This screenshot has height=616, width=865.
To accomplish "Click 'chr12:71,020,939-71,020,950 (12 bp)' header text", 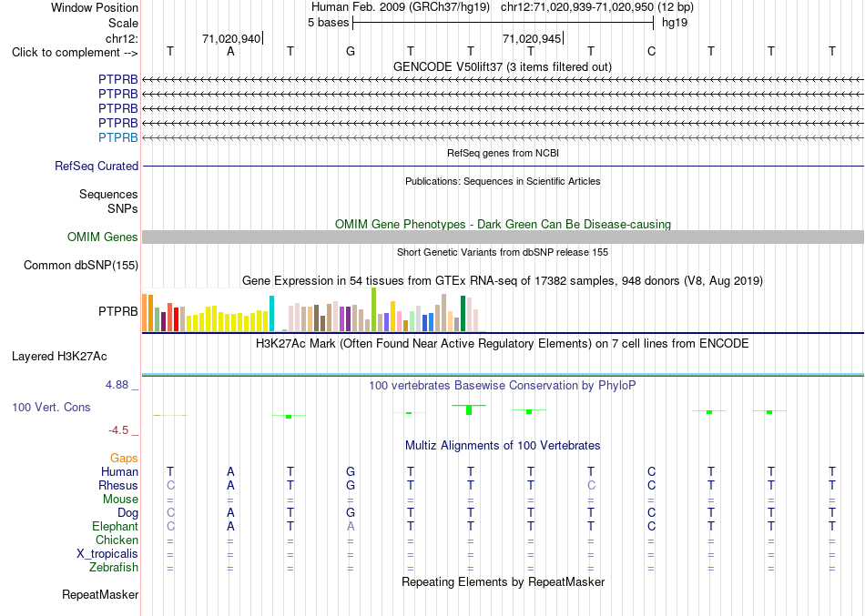I will pyautogui.click(x=597, y=7).
